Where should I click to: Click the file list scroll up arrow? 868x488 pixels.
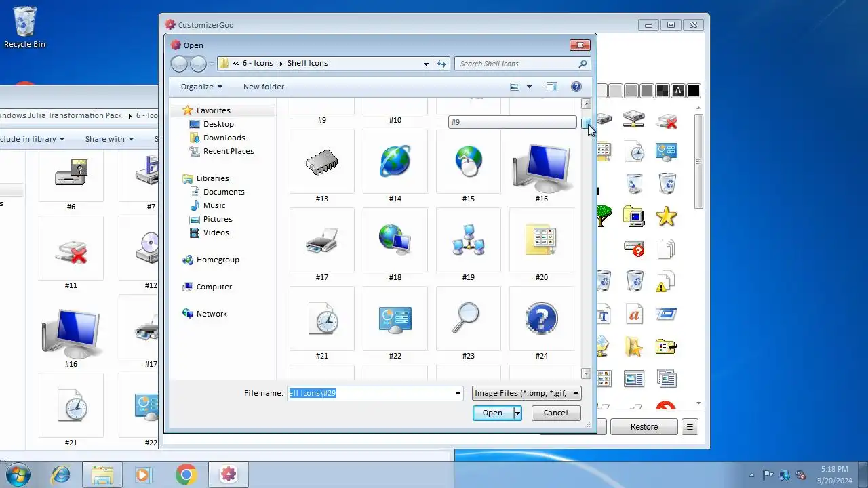click(x=586, y=104)
